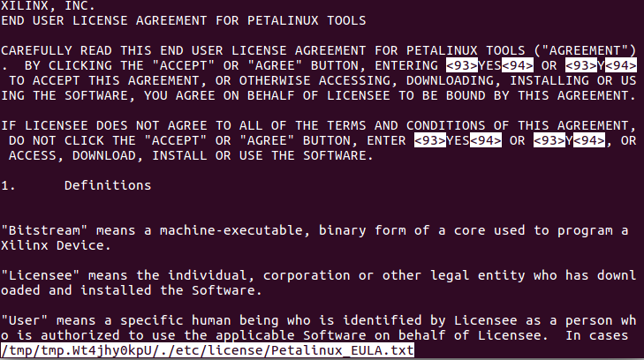Image resolution: width=644 pixels, height=360 pixels.
Task: Click 'TO ACCEPT THIS AGREEMENT' line
Action: [322, 80]
